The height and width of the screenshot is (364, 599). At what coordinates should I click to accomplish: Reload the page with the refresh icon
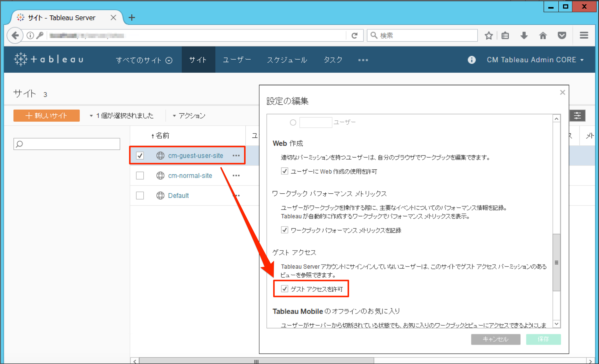coord(354,36)
